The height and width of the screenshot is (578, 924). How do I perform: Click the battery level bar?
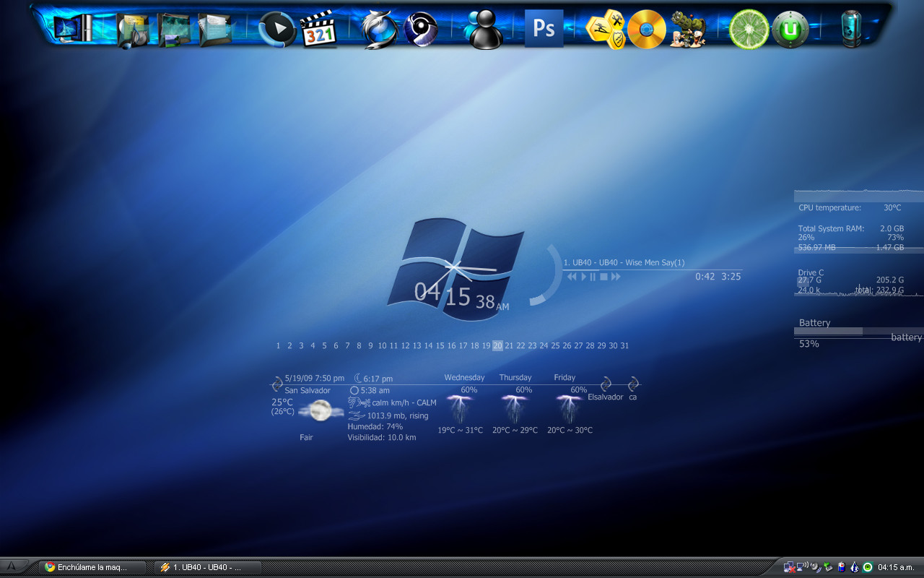click(858, 331)
